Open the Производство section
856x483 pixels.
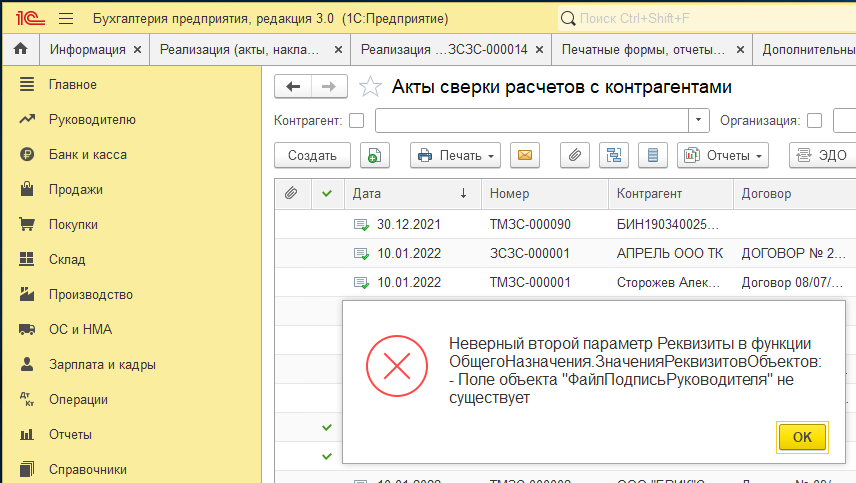[x=91, y=294]
